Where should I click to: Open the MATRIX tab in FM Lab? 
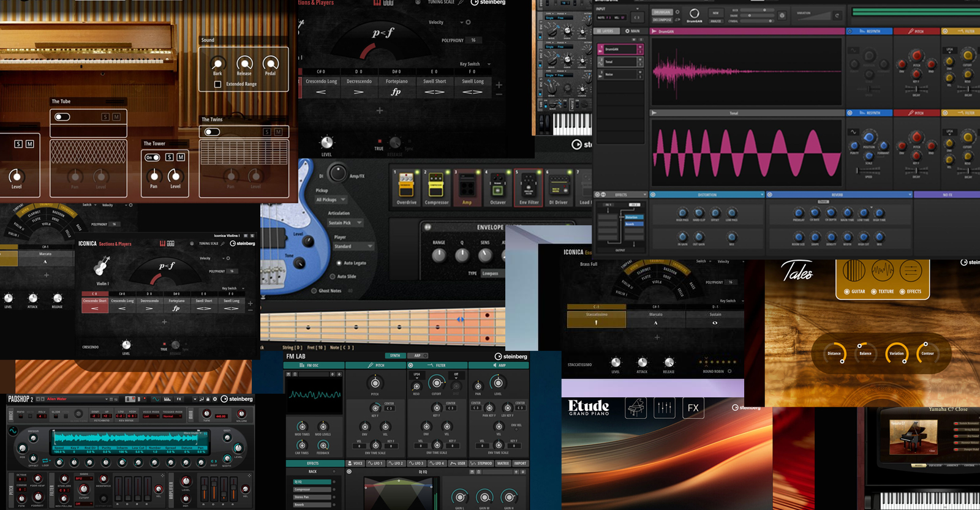tap(503, 463)
